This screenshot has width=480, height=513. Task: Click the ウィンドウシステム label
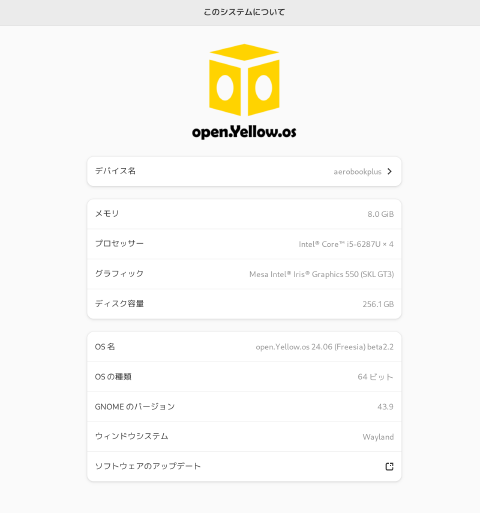click(132, 436)
